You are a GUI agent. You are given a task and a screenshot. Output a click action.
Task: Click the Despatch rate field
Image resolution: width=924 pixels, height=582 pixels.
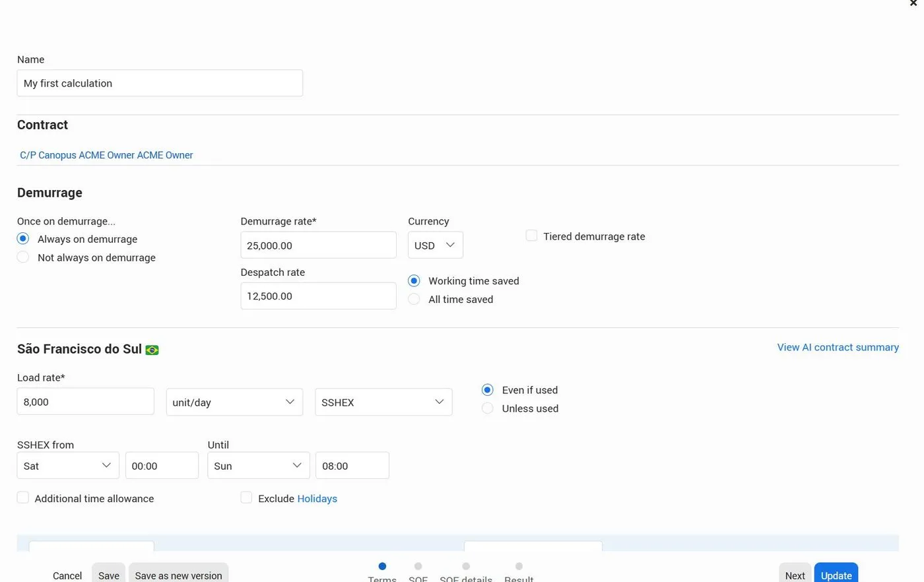point(318,296)
